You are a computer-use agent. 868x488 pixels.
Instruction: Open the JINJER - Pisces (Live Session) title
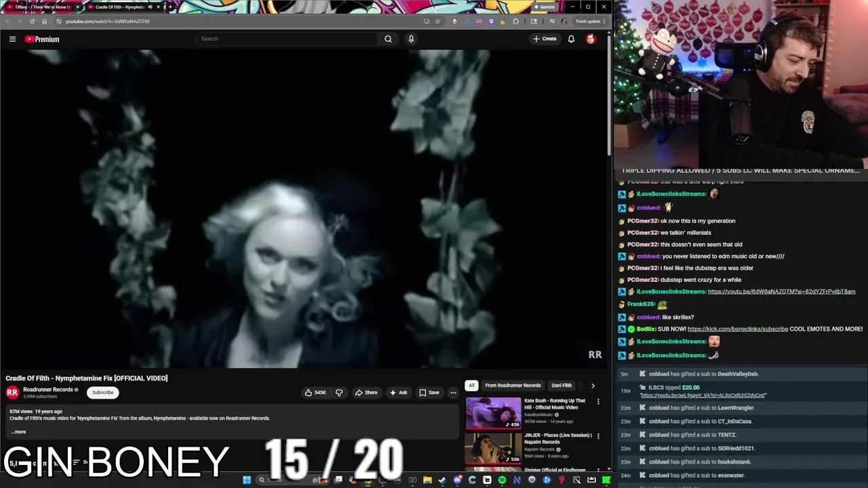point(557,439)
